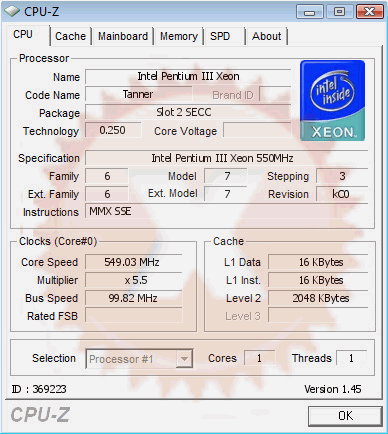Open the About tab

click(x=266, y=36)
